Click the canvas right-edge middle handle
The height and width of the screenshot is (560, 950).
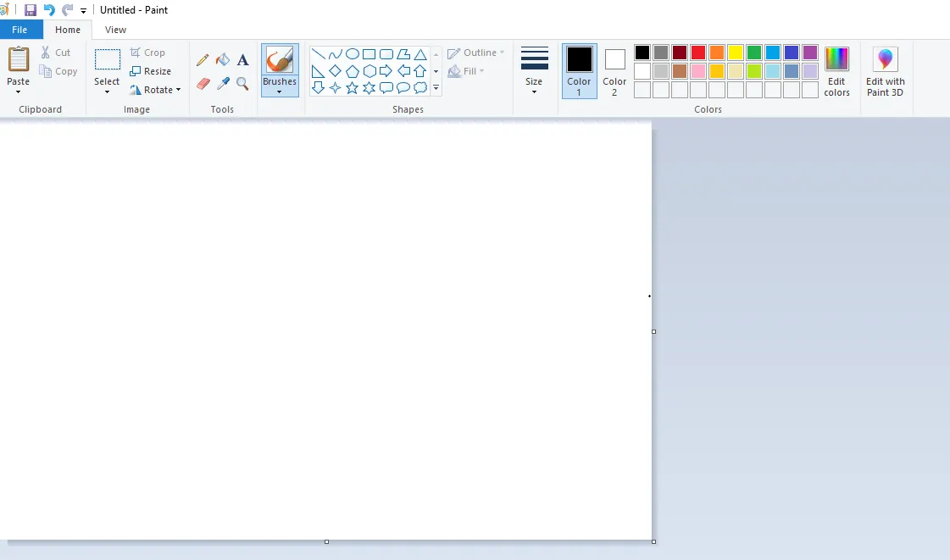(653, 332)
